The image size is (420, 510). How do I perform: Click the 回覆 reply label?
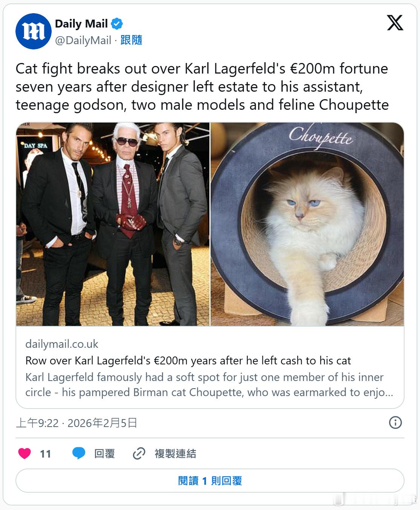[x=104, y=453]
